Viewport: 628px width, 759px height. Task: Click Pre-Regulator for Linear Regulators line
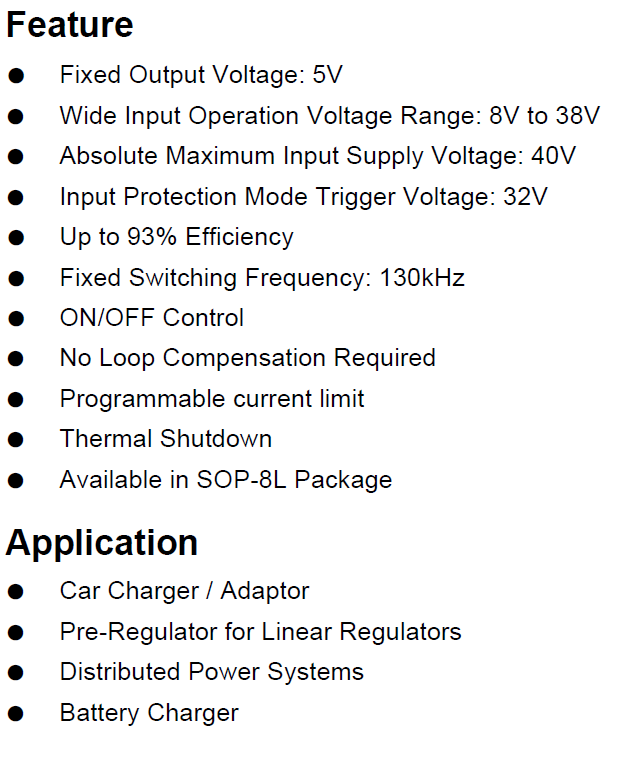tap(260, 632)
